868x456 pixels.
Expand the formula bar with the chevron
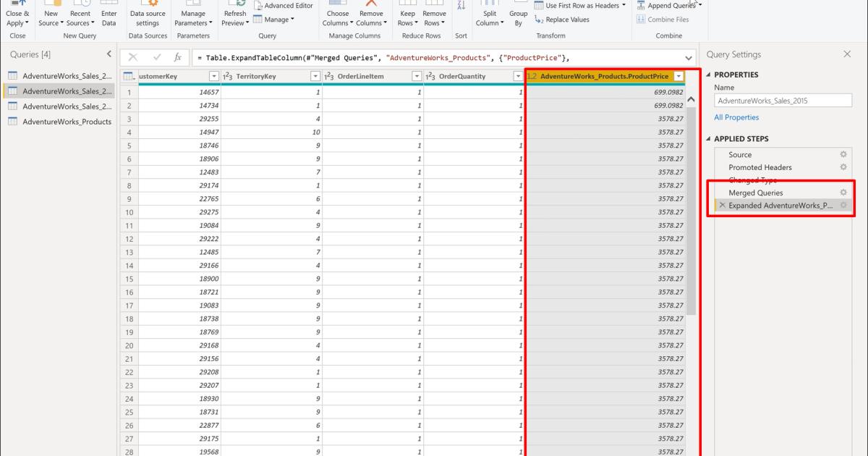click(x=687, y=57)
